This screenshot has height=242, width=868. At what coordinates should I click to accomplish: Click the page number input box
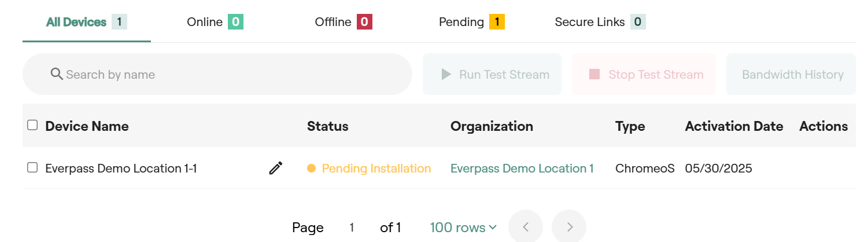352,228
